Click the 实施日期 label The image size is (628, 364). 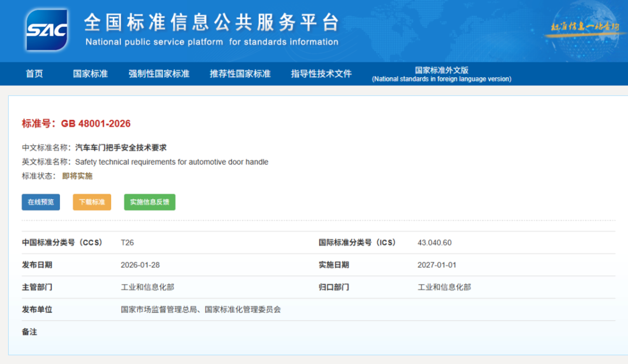pos(334,265)
